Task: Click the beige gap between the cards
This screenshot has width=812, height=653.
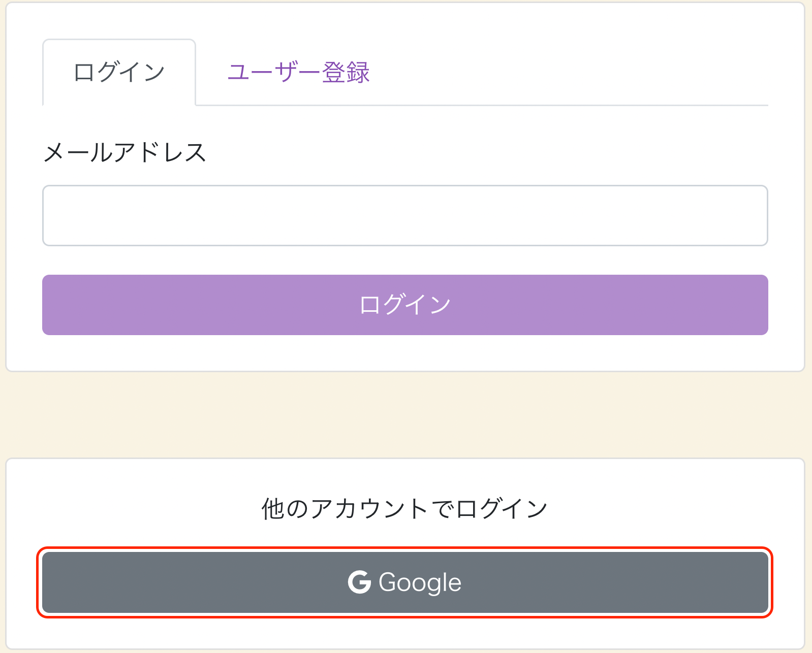Action: 405,415
